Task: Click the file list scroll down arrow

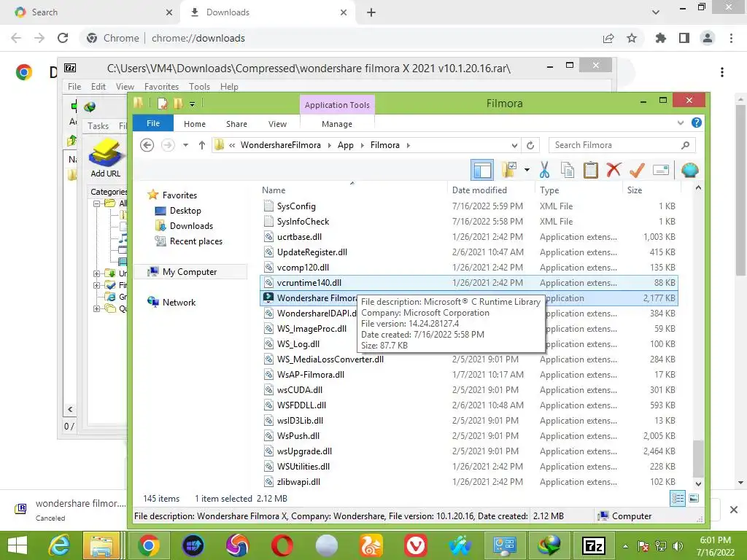Action: tap(698, 484)
